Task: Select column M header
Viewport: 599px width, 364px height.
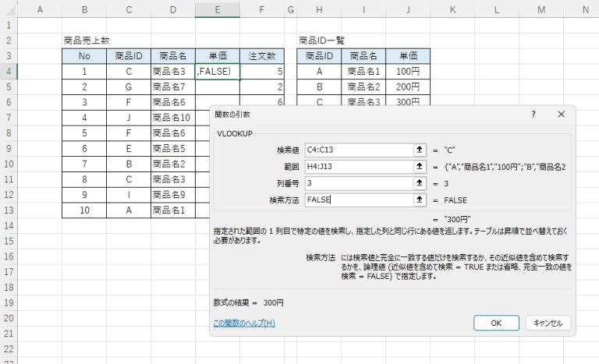Action: (541, 9)
